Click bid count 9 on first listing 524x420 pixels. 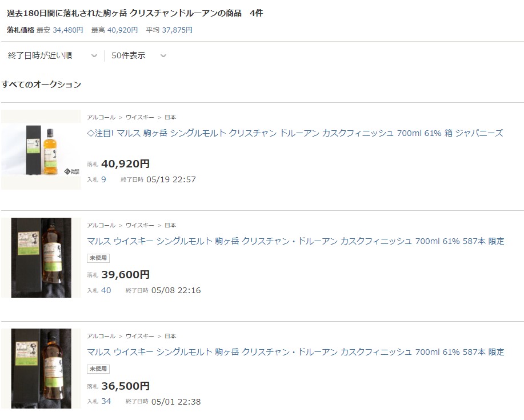[x=103, y=179]
